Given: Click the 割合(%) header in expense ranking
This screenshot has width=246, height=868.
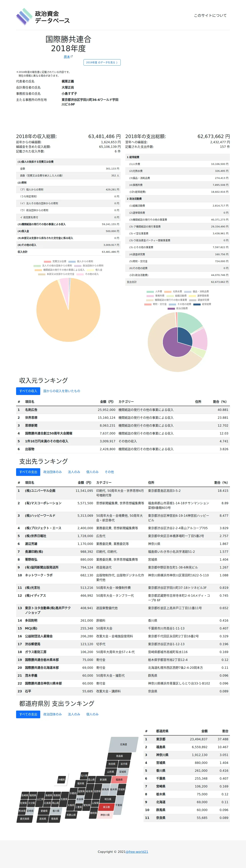Looking at the screenshot, I should pyautogui.click(x=221, y=483).
